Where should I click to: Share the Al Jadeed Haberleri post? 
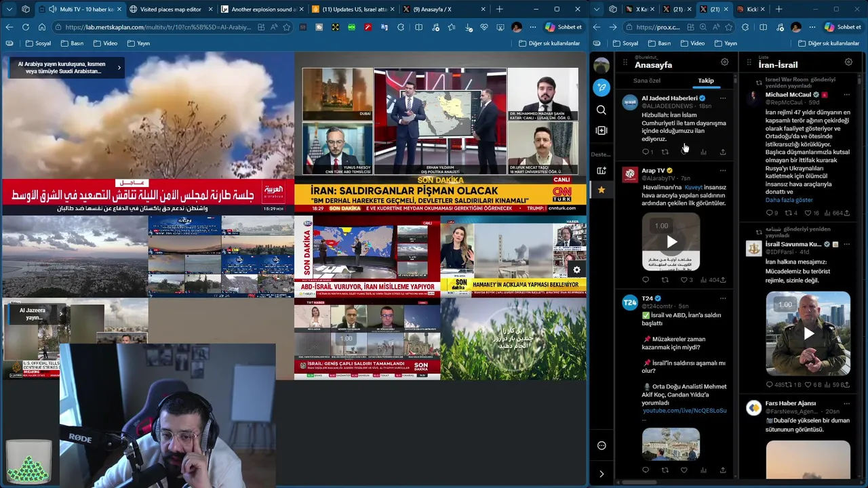click(723, 152)
